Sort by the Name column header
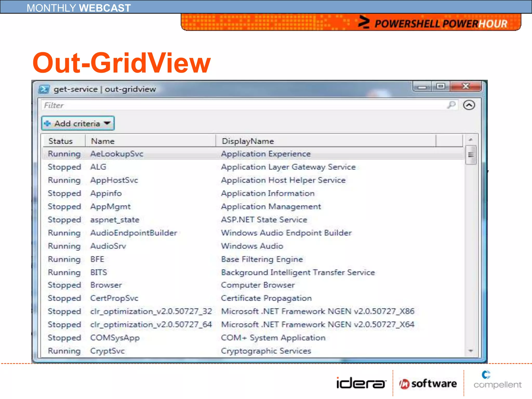Image resolution: width=532 pixels, height=399 pixels. point(151,141)
